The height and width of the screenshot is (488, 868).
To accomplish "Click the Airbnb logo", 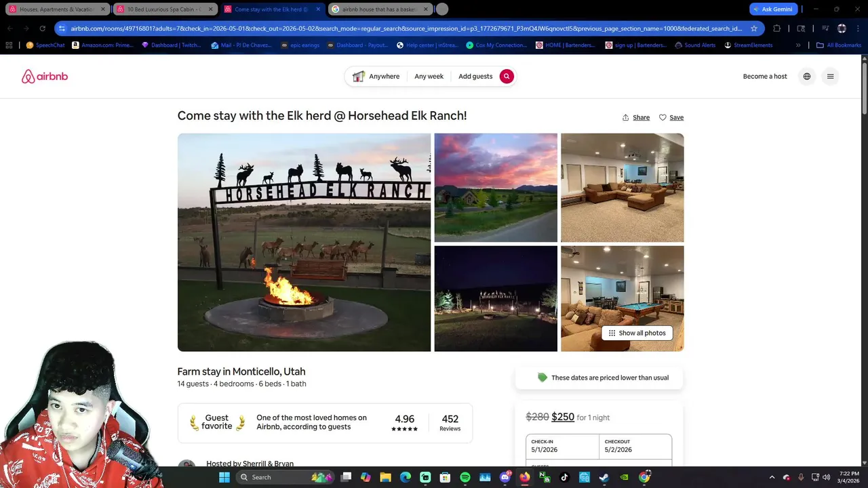I will click(x=45, y=77).
